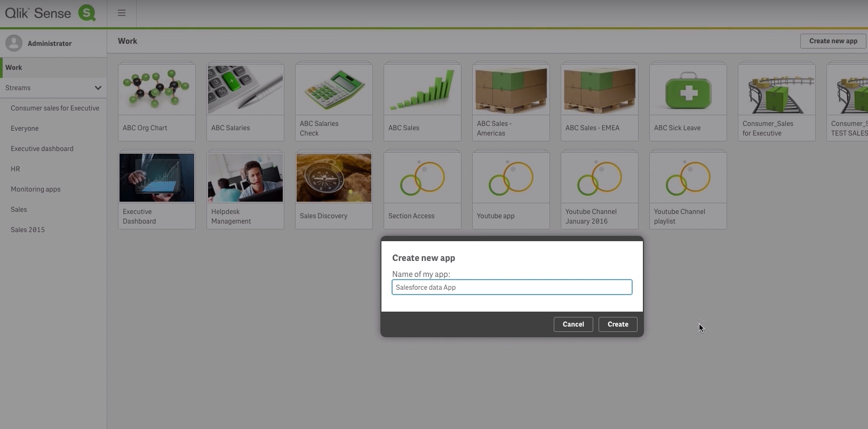Open ABC Salaries app

point(245,101)
